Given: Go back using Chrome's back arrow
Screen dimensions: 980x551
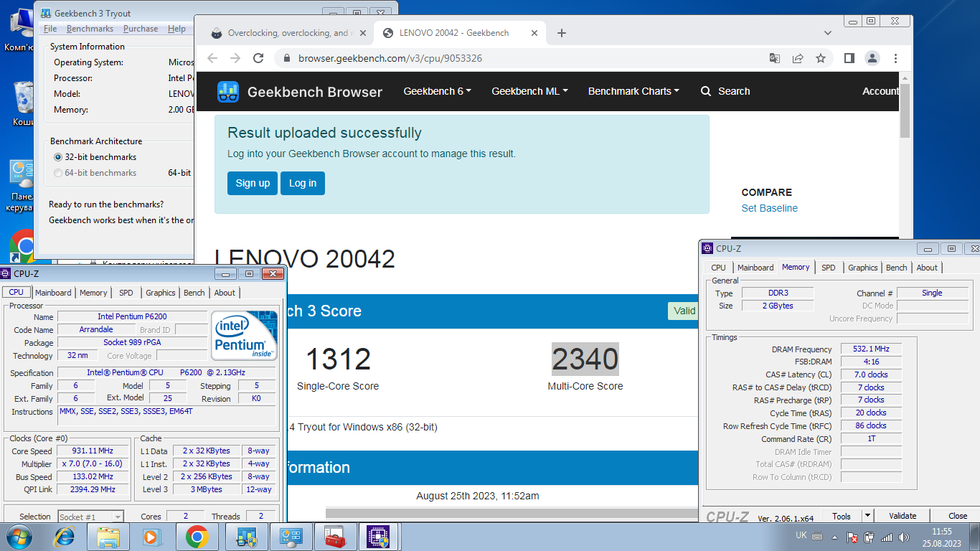Looking at the screenshot, I should 212,58.
